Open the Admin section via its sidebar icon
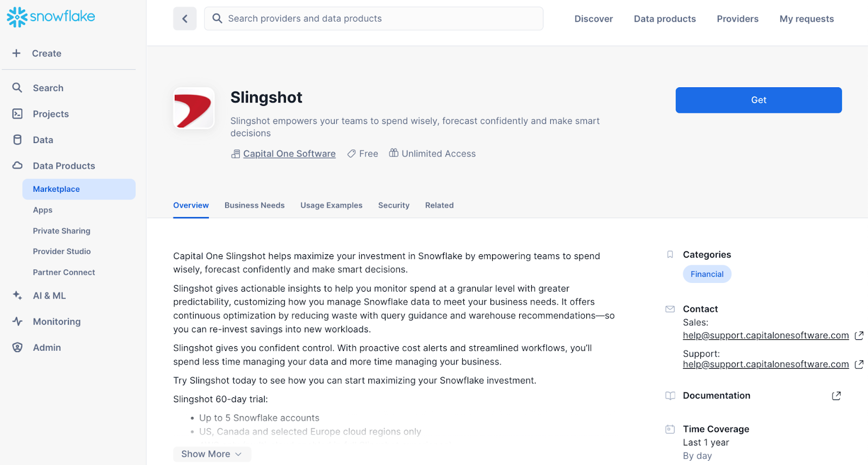 click(x=17, y=347)
